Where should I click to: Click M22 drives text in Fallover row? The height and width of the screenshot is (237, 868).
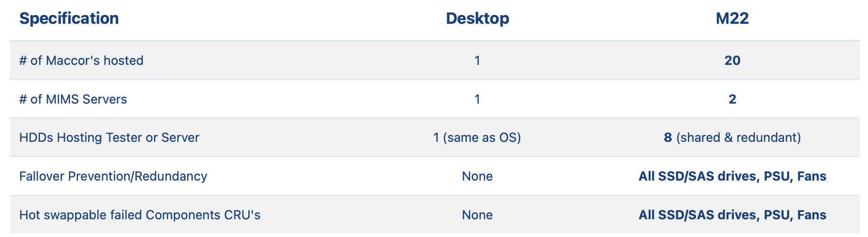pos(732,176)
